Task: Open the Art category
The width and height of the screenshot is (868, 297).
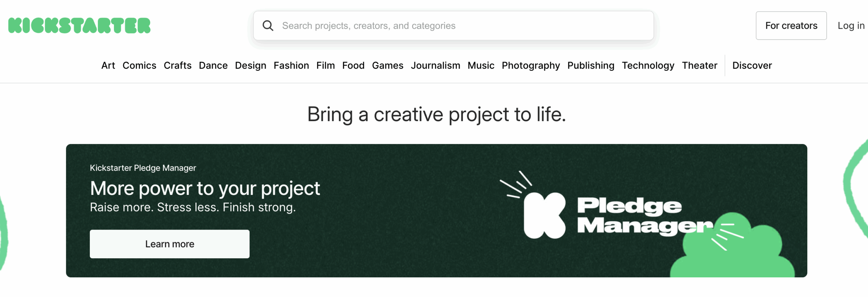Action: tap(108, 65)
